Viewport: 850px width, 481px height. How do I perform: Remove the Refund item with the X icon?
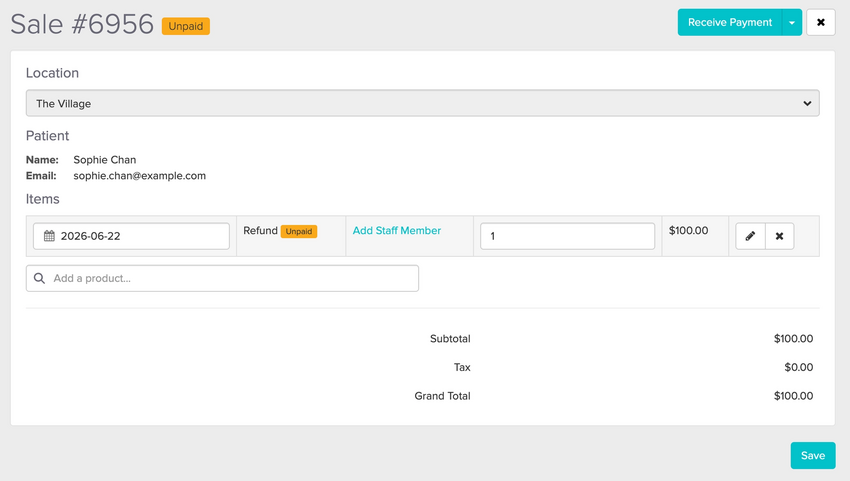(780, 236)
